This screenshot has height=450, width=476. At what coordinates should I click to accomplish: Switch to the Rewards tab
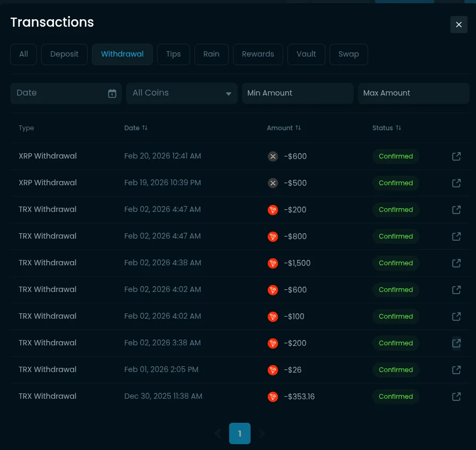tap(257, 54)
